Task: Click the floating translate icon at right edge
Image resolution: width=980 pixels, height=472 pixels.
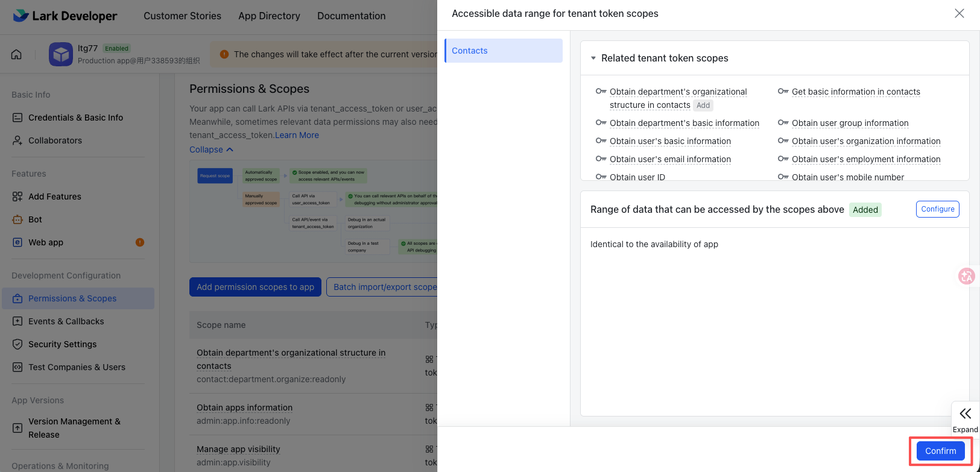Action: (966, 276)
